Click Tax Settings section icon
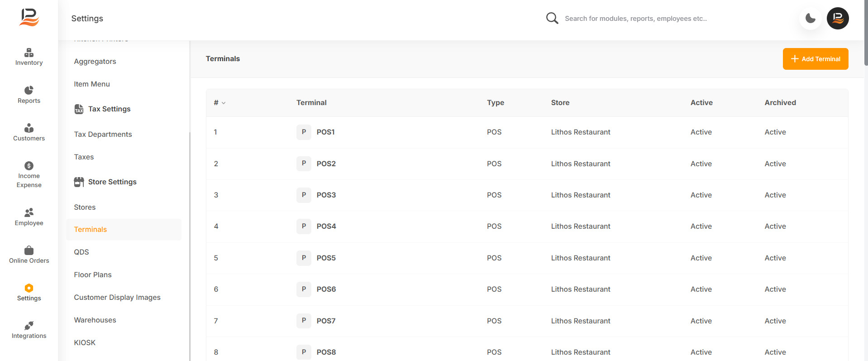This screenshot has width=868, height=361. (x=79, y=109)
